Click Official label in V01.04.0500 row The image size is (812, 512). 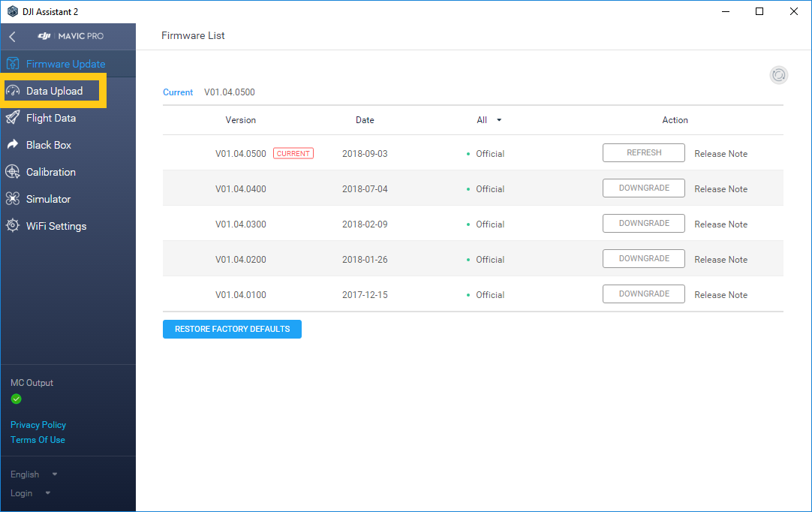coord(490,153)
